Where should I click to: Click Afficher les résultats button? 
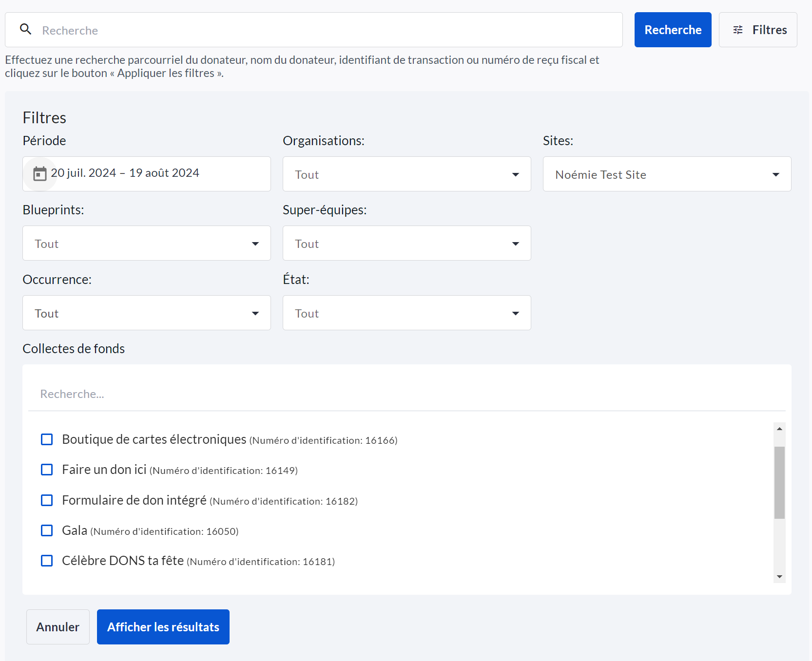pos(163,627)
